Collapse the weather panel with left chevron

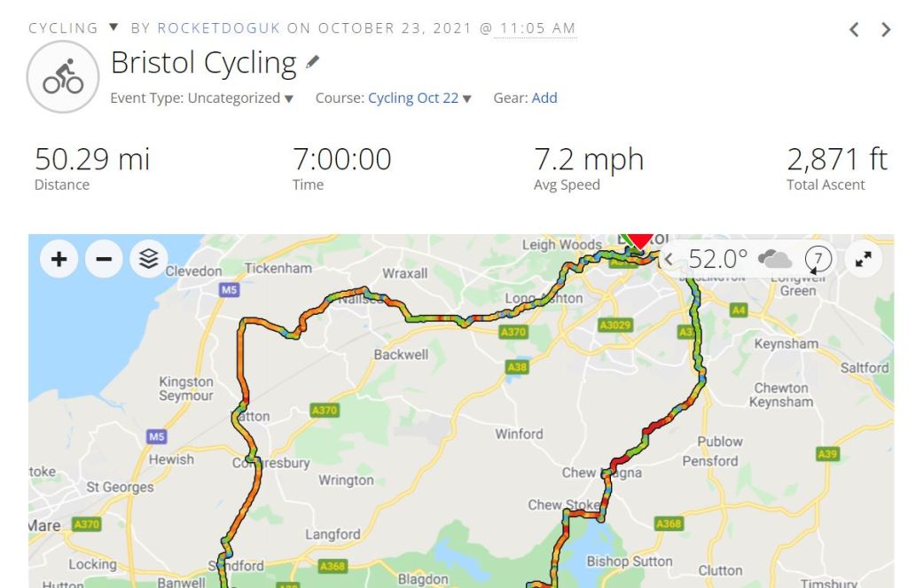[x=669, y=259]
